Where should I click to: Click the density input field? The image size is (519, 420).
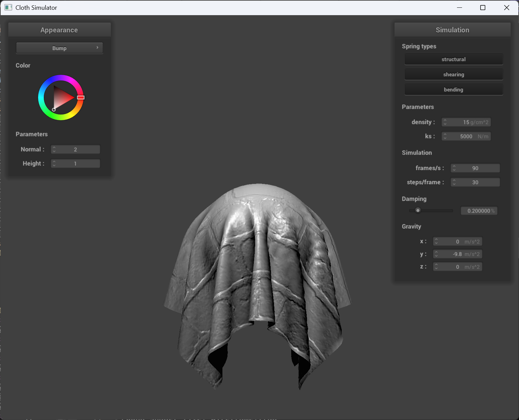pos(466,122)
